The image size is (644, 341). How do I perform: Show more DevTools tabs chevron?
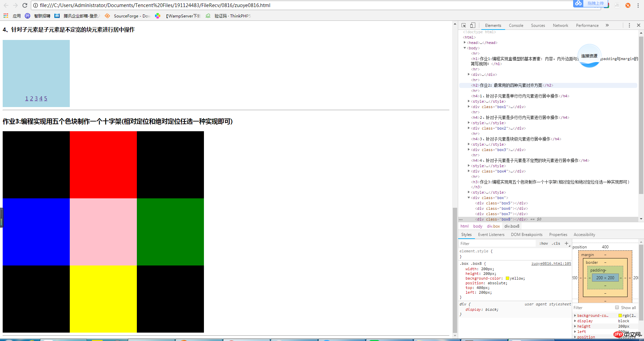click(x=607, y=26)
